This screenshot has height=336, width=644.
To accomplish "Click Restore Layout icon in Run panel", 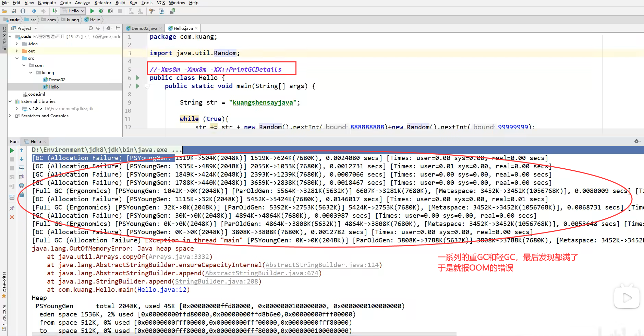I will point(12,197).
